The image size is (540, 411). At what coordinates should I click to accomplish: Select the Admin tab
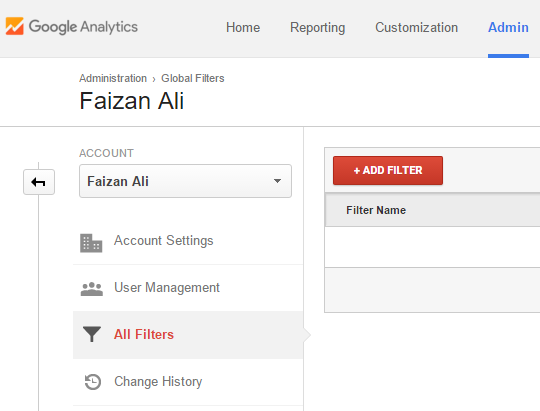(x=508, y=28)
